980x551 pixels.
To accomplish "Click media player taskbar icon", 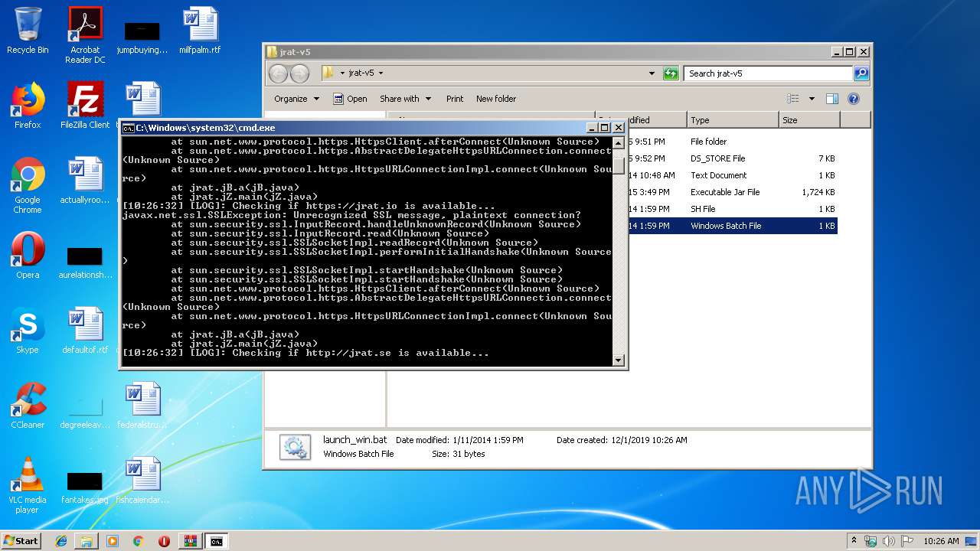I will tap(113, 541).
